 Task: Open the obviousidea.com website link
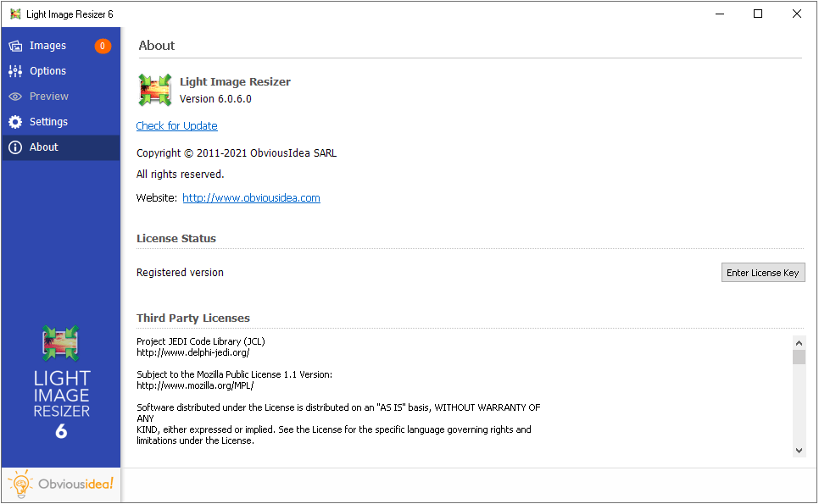251,198
